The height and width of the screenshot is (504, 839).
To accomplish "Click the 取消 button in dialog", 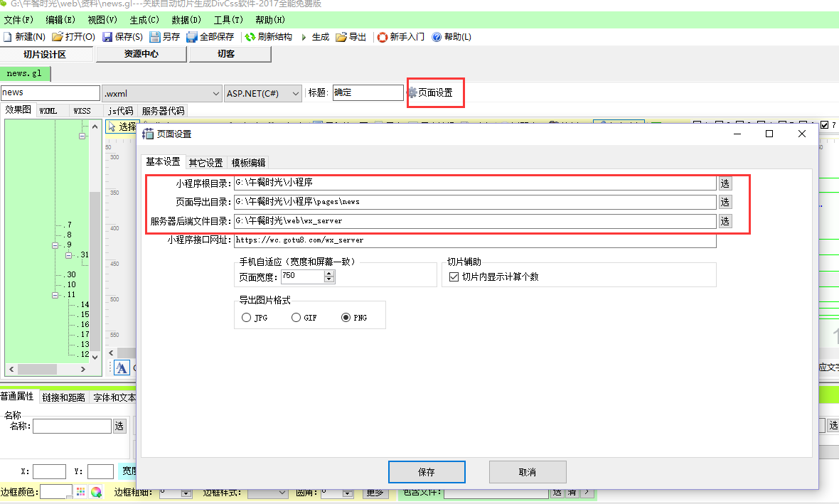I will click(528, 472).
